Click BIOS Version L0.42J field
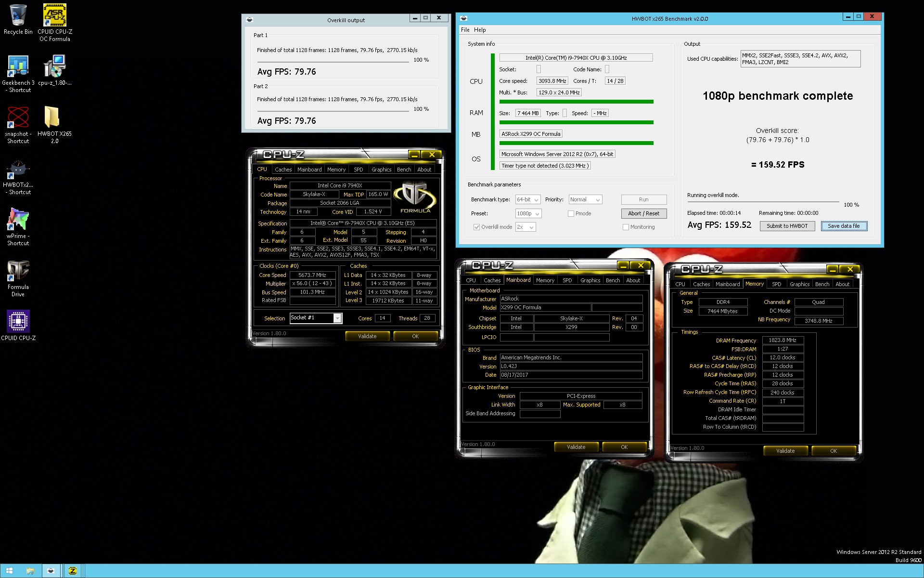Image resolution: width=924 pixels, height=578 pixels. pos(571,366)
